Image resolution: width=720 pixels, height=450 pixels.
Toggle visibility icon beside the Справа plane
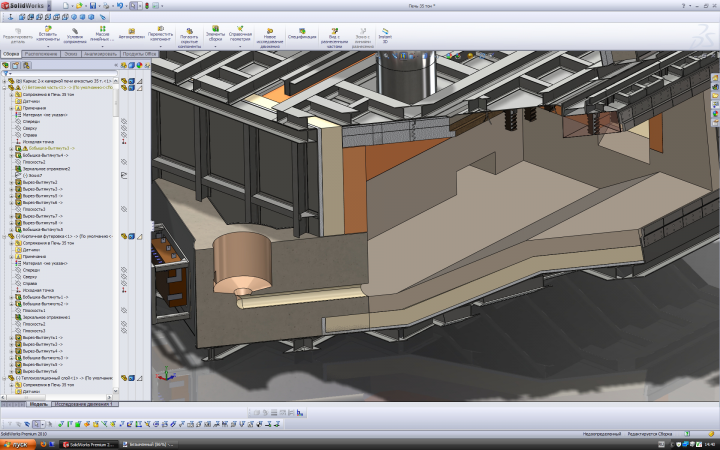(x=124, y=134)
